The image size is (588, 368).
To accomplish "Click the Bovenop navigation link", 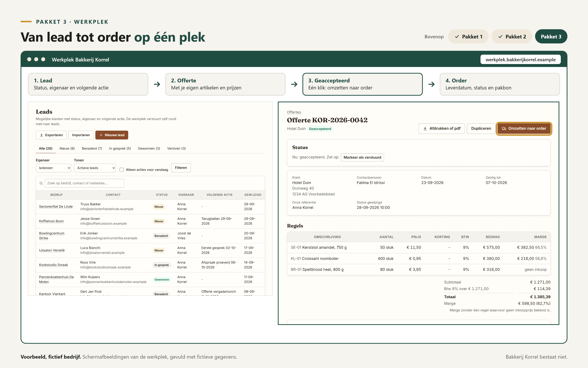I will (434, 37).
